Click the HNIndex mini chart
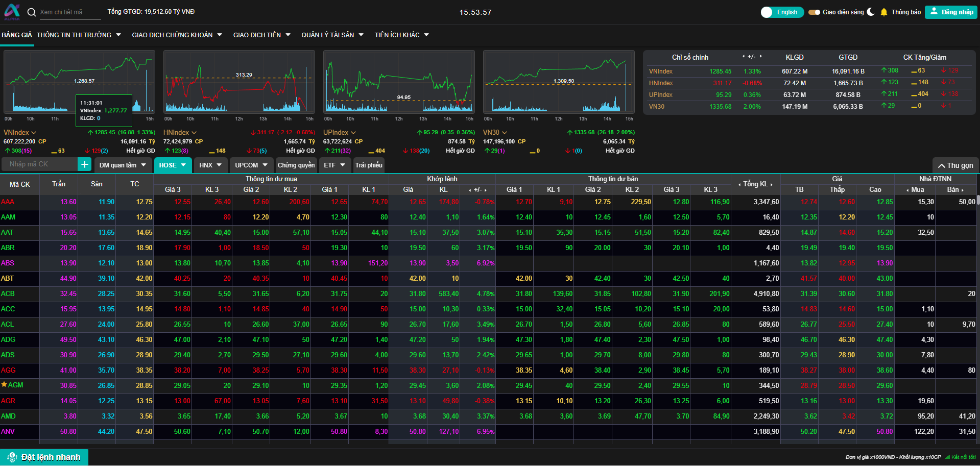 pyautogui.click(x=239, y=82)
